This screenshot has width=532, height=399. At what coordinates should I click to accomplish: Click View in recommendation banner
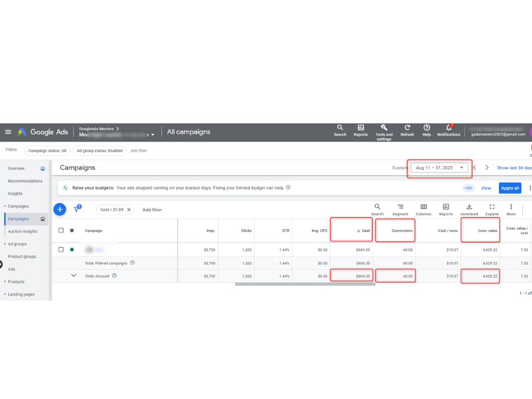[486, 188]
